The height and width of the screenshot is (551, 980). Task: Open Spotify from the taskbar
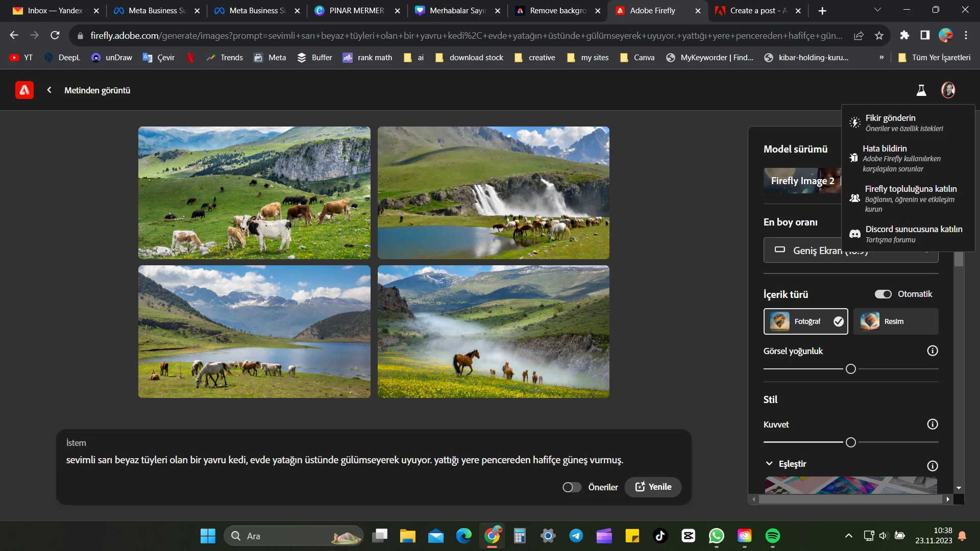click(x=772, y=536)
